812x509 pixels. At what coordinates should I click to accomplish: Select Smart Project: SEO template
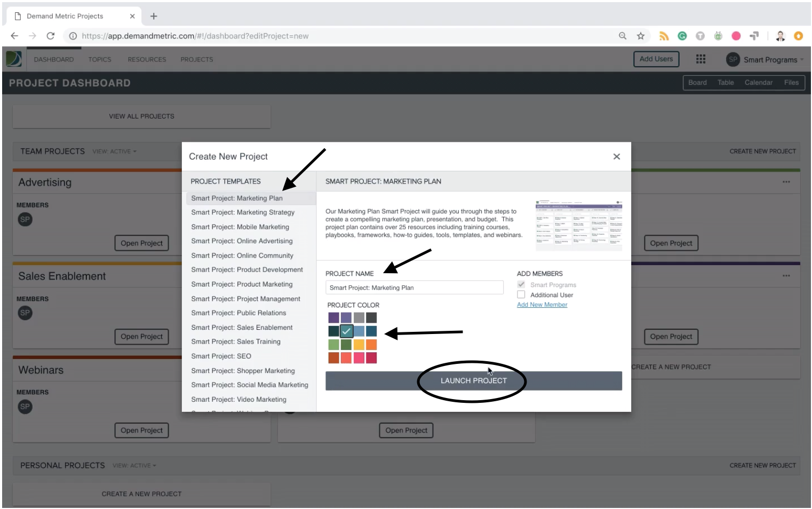(221, 356)
